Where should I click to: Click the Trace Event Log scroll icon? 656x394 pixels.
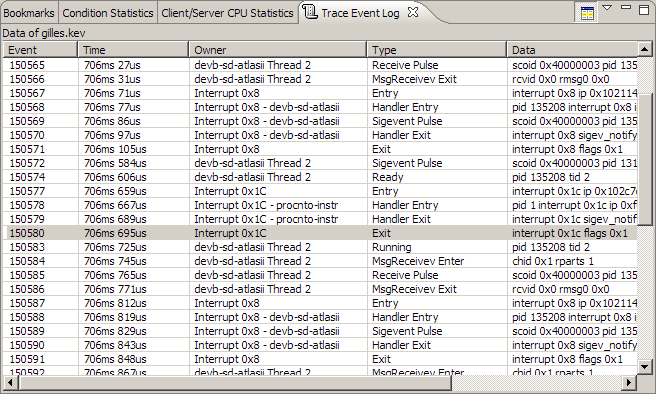point(310,12)
